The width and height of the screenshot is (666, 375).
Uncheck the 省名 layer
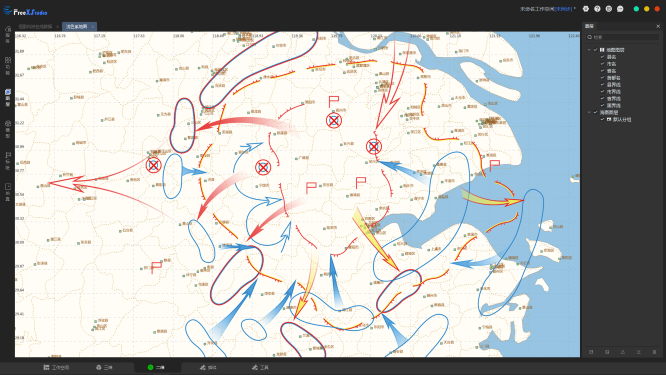click(602, 71)
